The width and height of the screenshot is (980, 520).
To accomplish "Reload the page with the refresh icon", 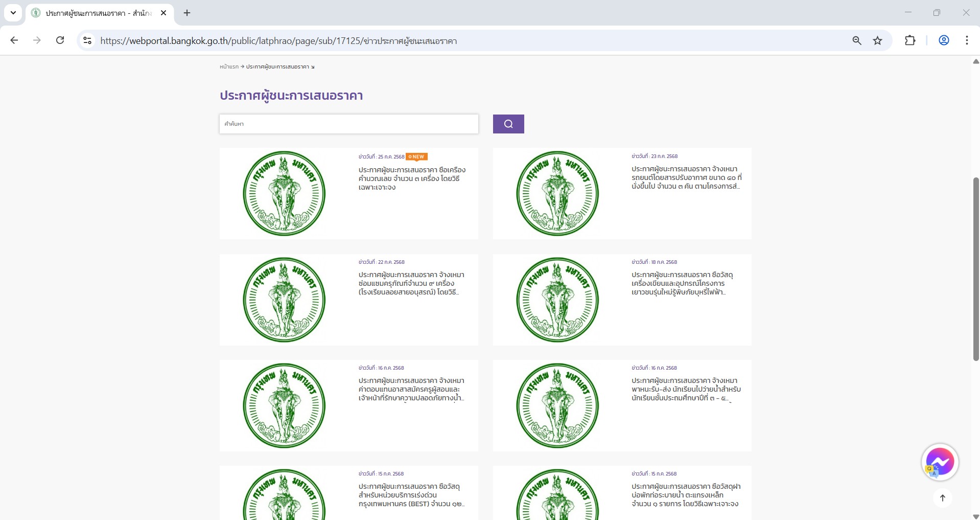I will point(60,40).
